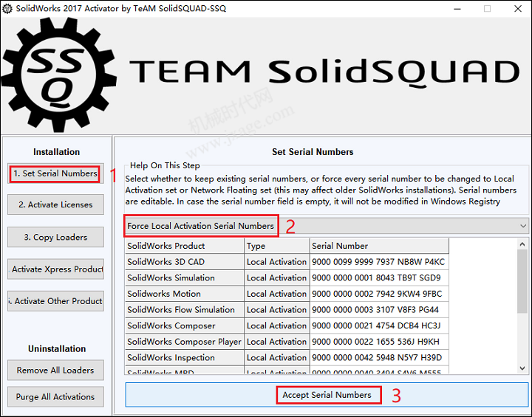Open the Force Local Activation Serial Numbers dropdown

click(327, 226)
